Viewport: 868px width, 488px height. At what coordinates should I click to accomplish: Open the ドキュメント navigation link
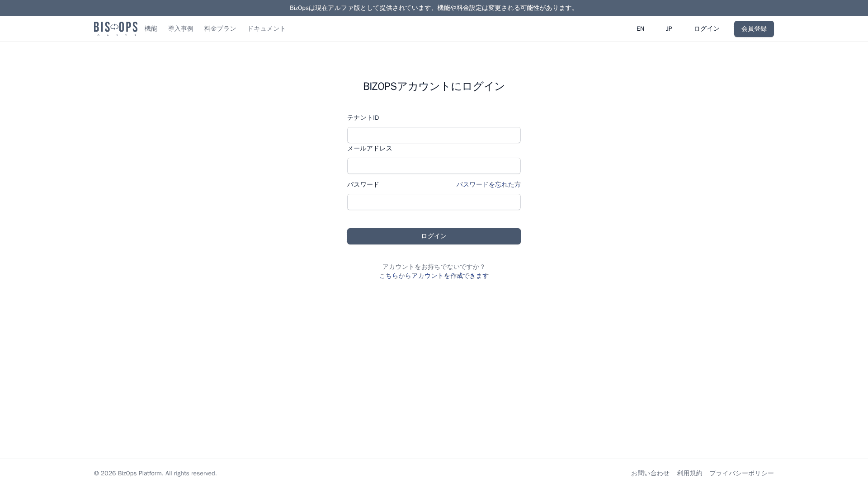(x=267, y=29)
